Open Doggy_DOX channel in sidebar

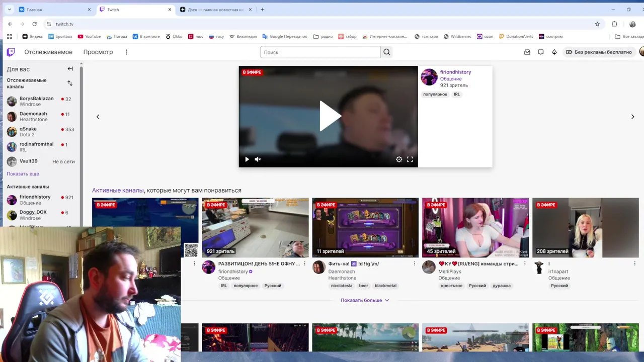[41, 215]
